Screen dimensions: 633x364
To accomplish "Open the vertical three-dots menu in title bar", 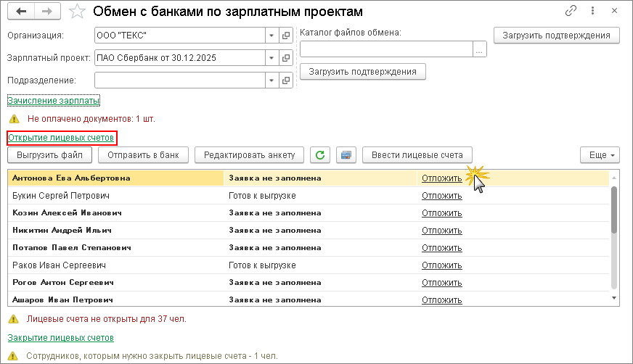I will [593, 12].
